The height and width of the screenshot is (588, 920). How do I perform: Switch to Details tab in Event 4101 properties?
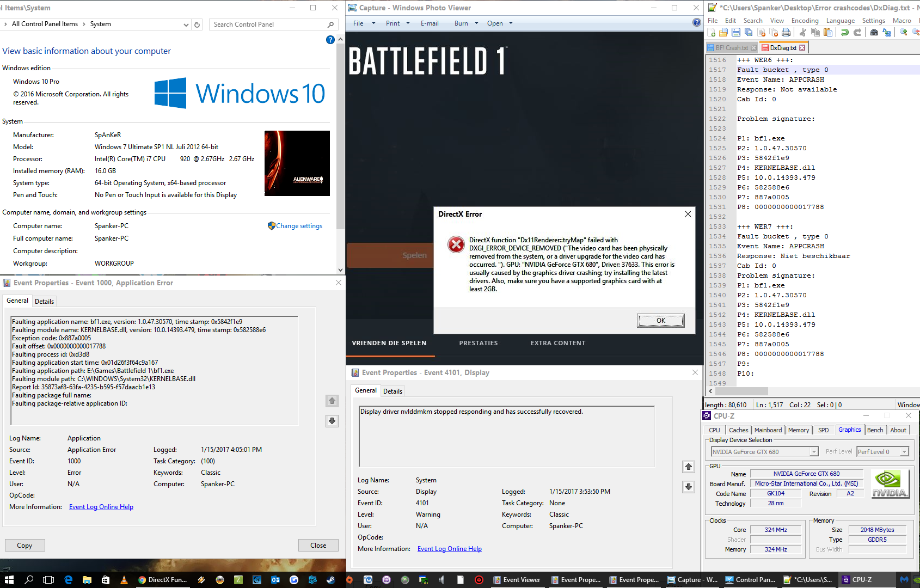pyautogui.click(x=392, y=391)
